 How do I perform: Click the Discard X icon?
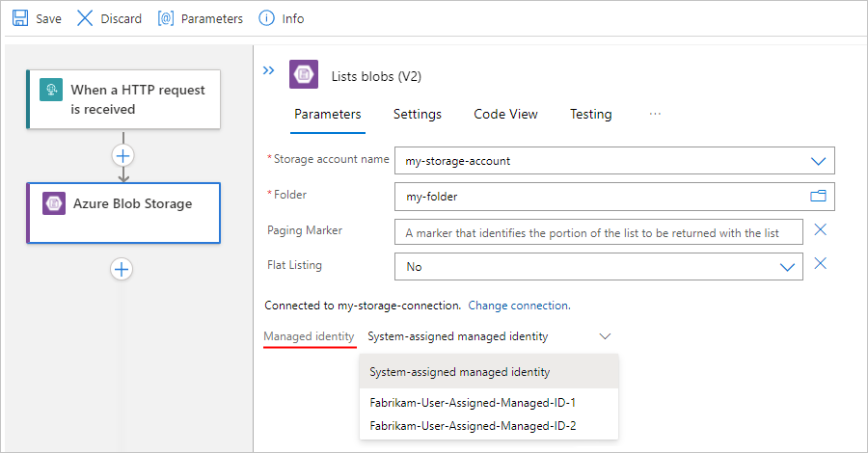pyautogui.click(x=85, y=18)
